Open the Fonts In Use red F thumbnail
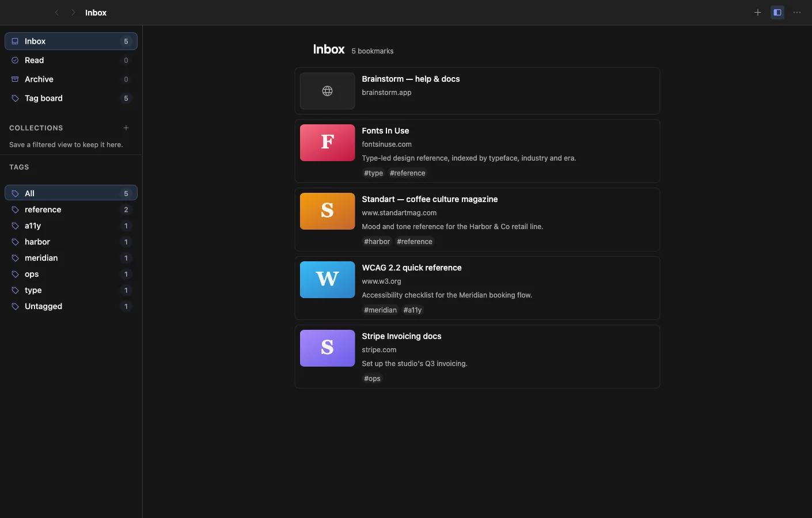Image resolution: width=812 pixels, height=518 pixels. pyautogui.click(x=327, y=143)
